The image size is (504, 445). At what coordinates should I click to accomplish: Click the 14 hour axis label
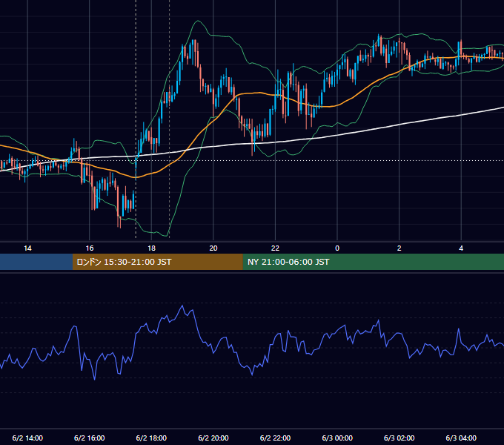pos(27,248)
